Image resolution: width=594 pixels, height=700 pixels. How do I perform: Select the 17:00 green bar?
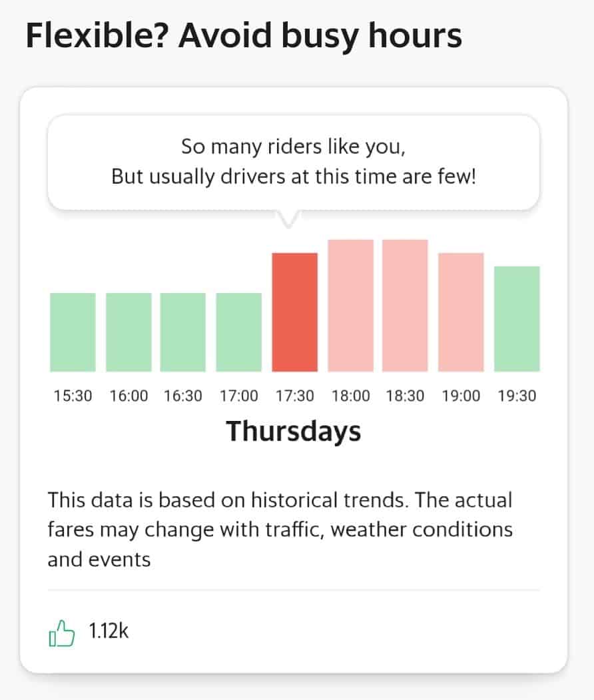coord(239,332)
